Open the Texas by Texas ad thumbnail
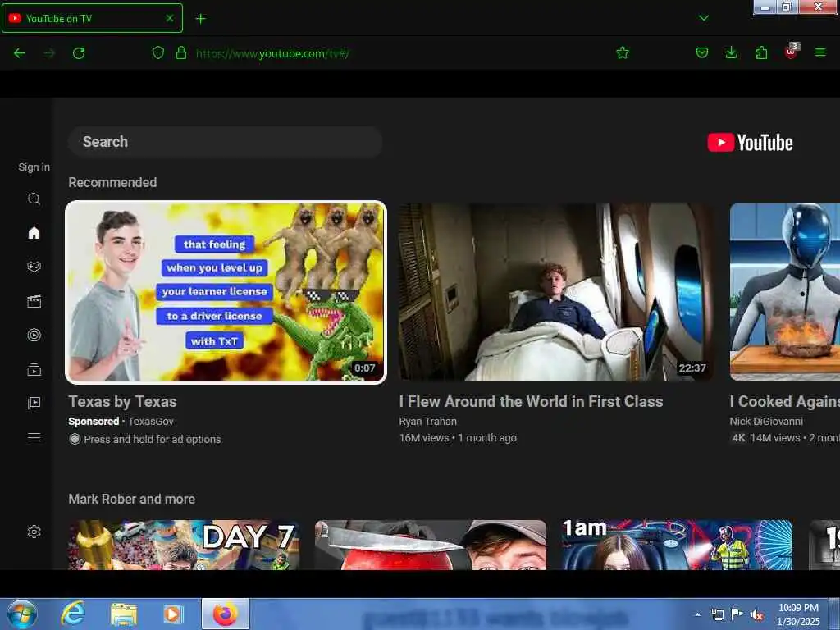 (x=226, y=292)
